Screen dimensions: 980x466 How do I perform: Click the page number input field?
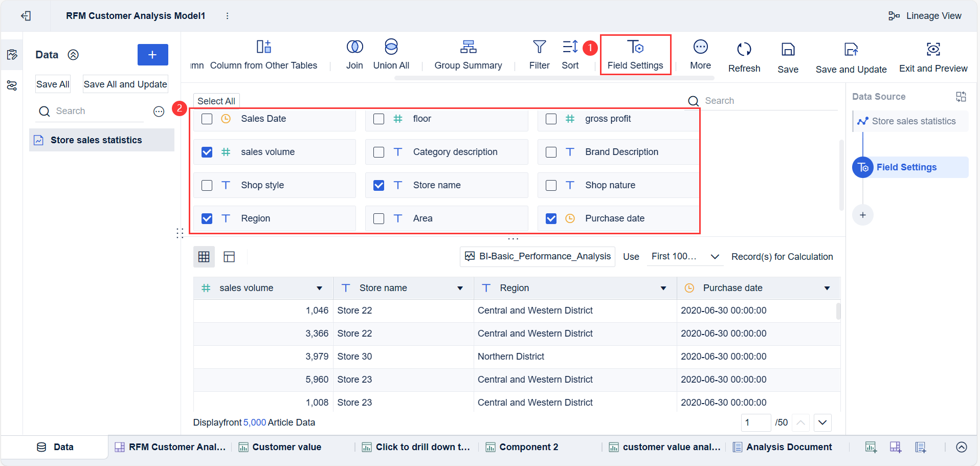click(756, 423)
